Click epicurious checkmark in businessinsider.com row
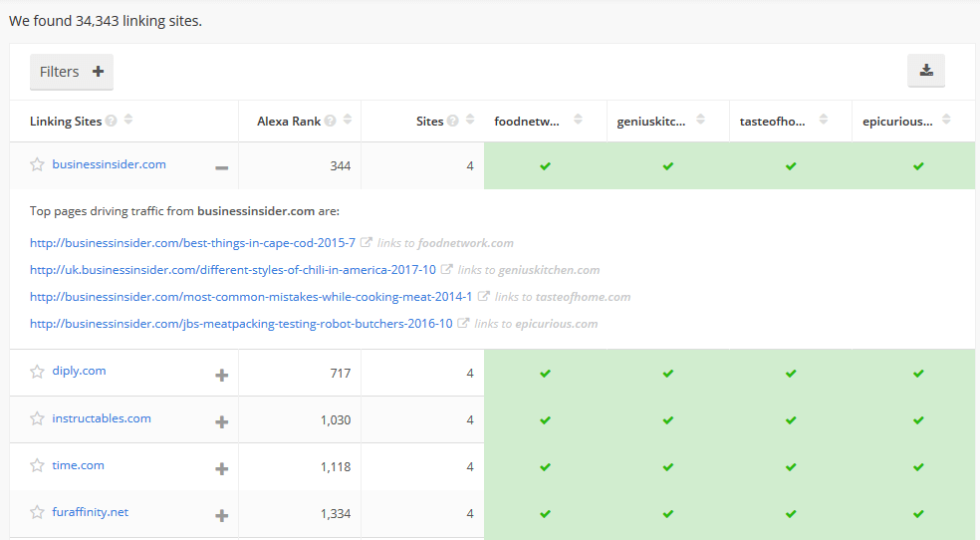 (918, 166)
